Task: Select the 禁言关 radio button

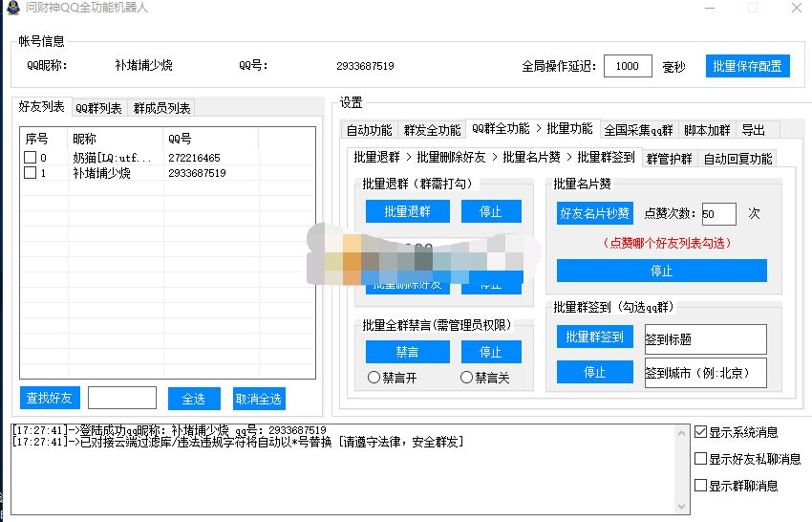Action: pyautogui.click(x=466, y=378)
